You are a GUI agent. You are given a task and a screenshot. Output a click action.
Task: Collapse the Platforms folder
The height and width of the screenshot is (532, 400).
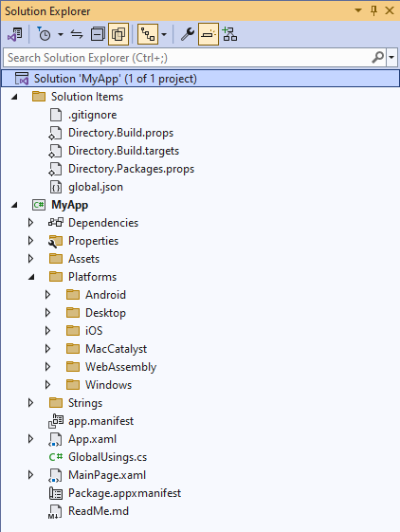point(31,277)
